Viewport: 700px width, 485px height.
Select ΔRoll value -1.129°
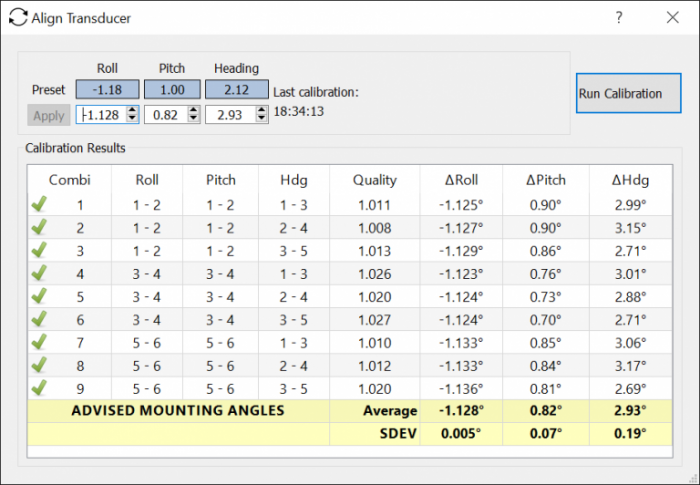[x=461, y=251]
